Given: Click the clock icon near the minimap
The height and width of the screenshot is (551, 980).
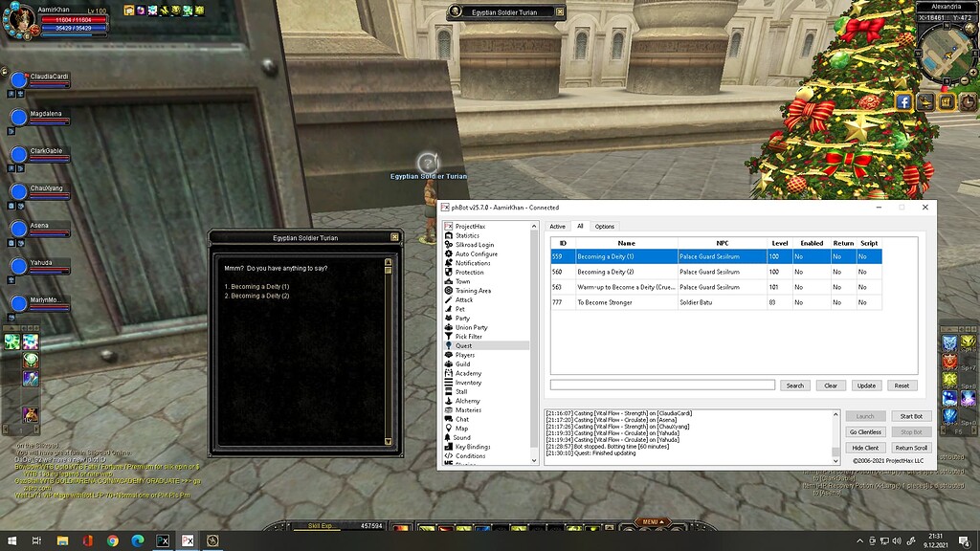Looking at the screenshot, I should [x=968, y=101].
